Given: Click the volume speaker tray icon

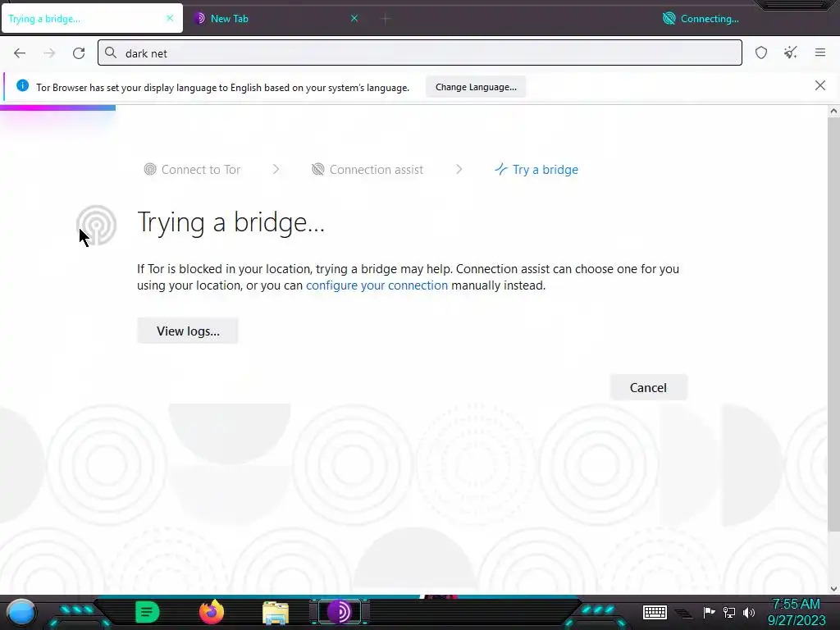Looking at the screenshot, I should (749, 612).
